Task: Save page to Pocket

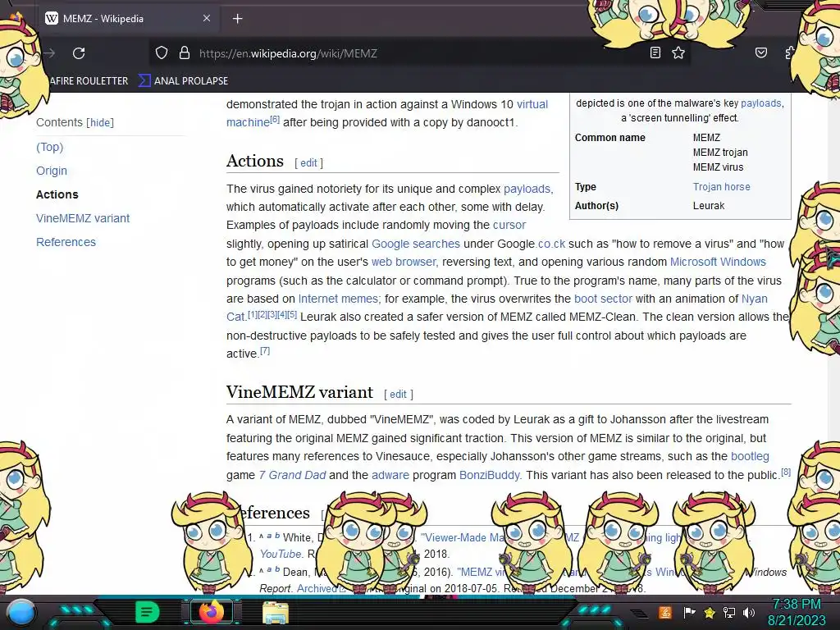Action: [x=760, y=52]
